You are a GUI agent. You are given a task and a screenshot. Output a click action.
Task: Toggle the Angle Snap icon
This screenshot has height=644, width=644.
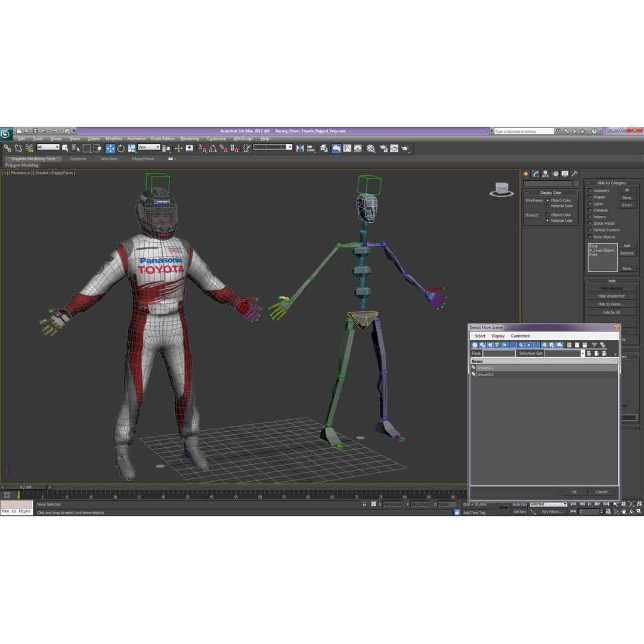(x=213, y=148)
